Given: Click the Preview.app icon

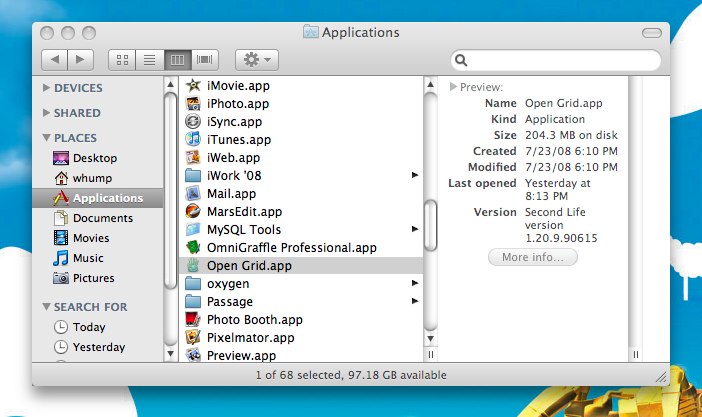Looking at the screenshot, I should (193, 355).
